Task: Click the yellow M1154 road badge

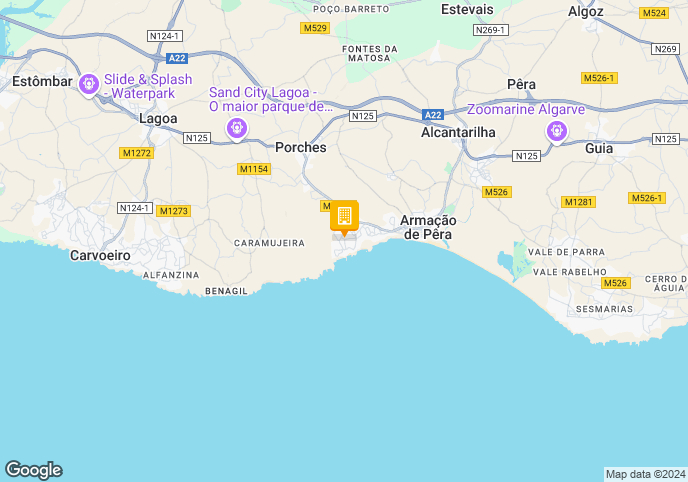Action: tap(254, 169)
